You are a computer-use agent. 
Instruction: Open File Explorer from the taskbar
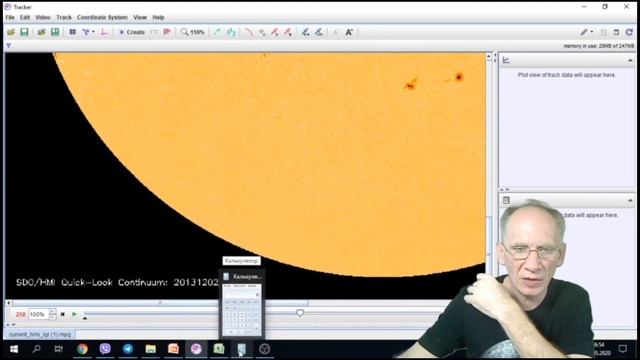[151, 349]
